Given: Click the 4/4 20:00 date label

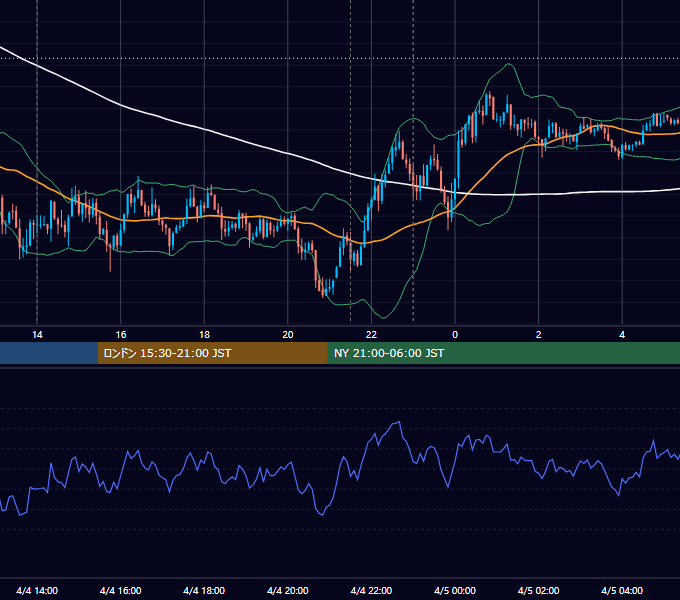Looking at the screenshot, I should click(x=288, y=590).
